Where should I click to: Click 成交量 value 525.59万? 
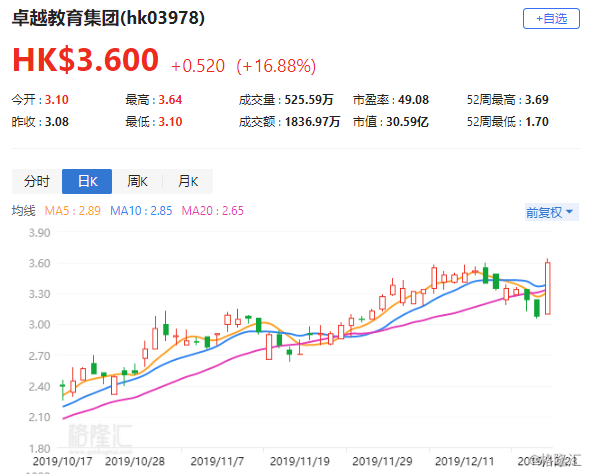(x=309, y=100)
